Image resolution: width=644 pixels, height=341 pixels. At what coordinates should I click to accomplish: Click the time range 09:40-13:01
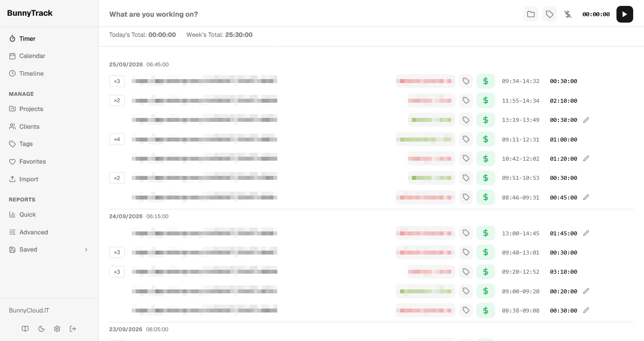pos(521,253)
